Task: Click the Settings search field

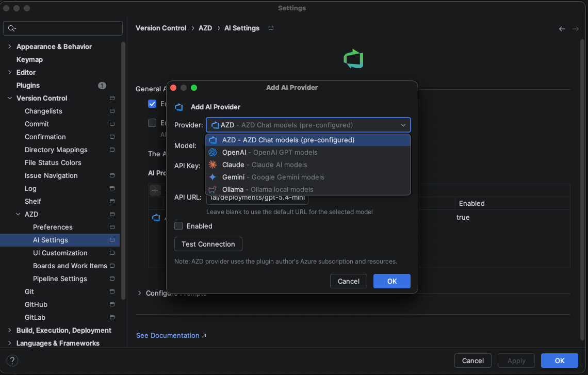Action: tap(63, 28)
